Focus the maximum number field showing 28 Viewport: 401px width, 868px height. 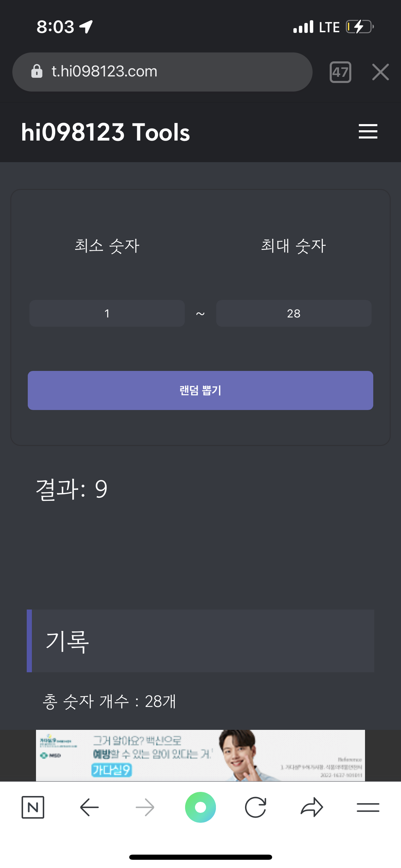(x=294, y=313)
